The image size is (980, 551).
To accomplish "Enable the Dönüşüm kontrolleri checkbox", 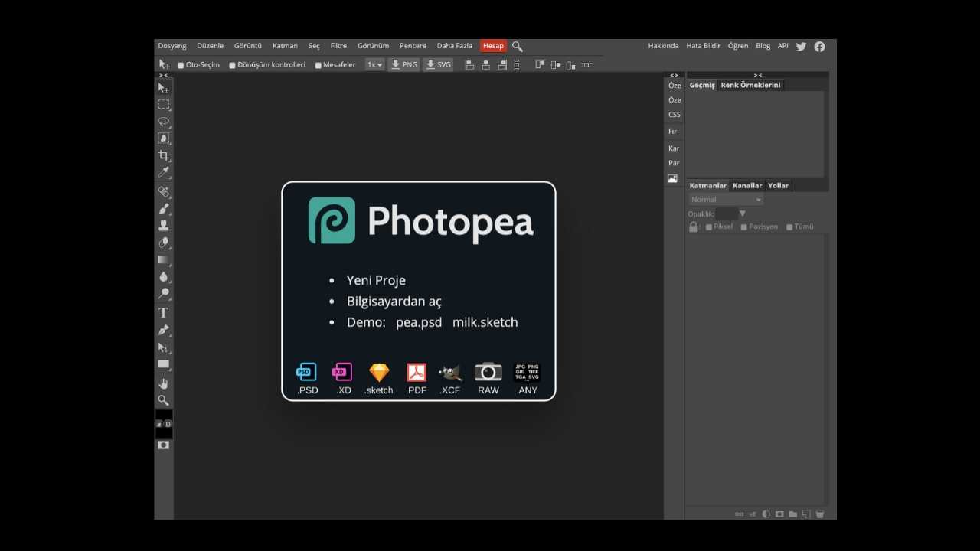I will (x=233, y=65).
